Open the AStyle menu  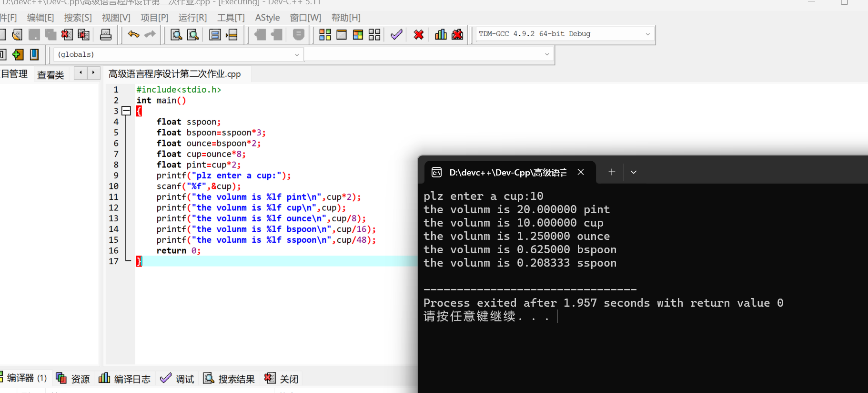pos(267,18)
